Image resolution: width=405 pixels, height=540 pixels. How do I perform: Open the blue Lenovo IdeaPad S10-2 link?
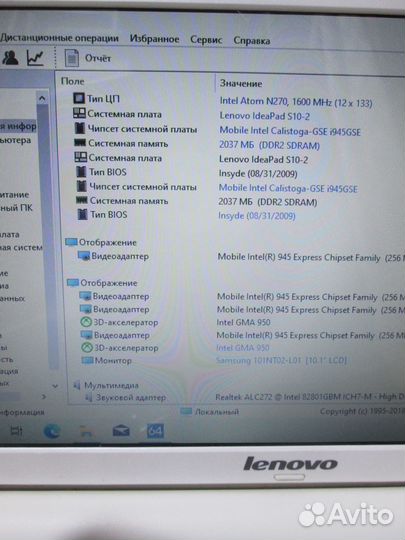point(264,116)
